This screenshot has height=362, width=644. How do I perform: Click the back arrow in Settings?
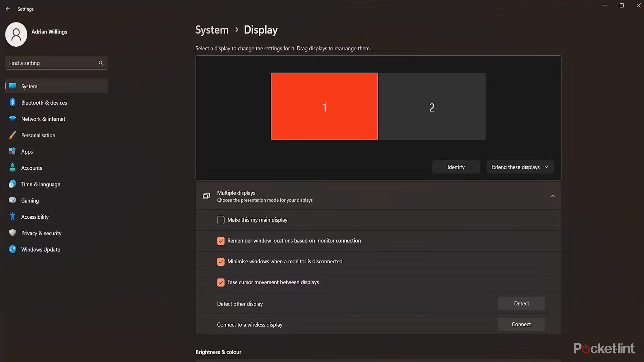click(x=8, y=9)
